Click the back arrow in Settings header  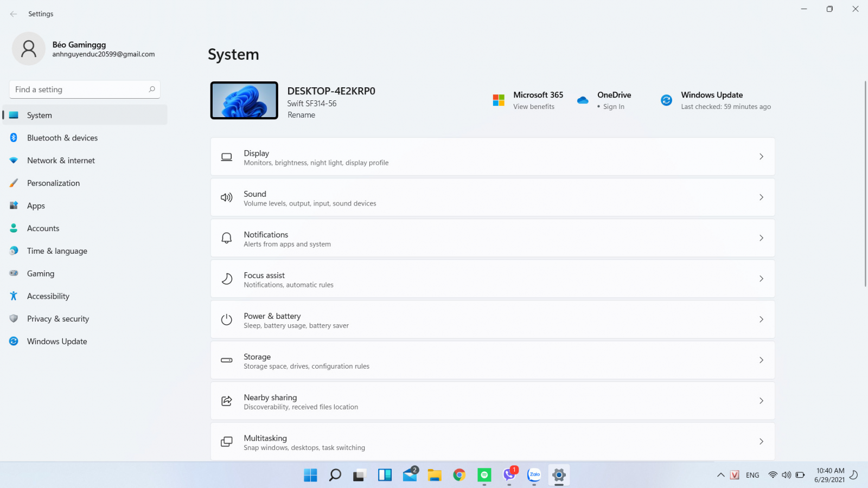(14, 14)
